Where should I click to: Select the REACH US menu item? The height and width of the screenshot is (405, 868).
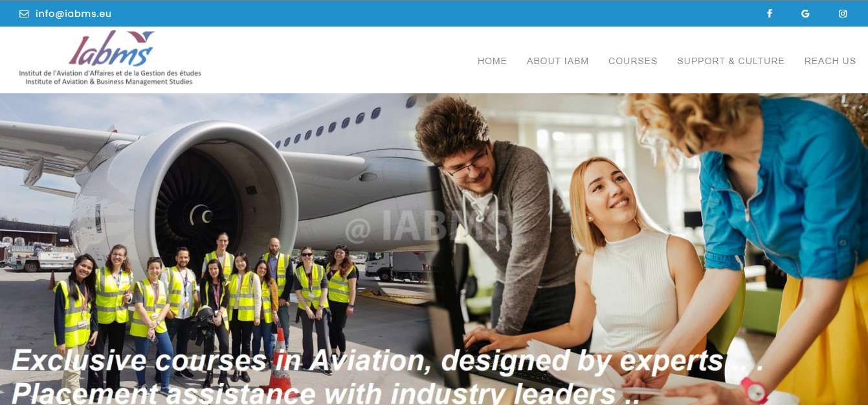click(x=830, y=61)
